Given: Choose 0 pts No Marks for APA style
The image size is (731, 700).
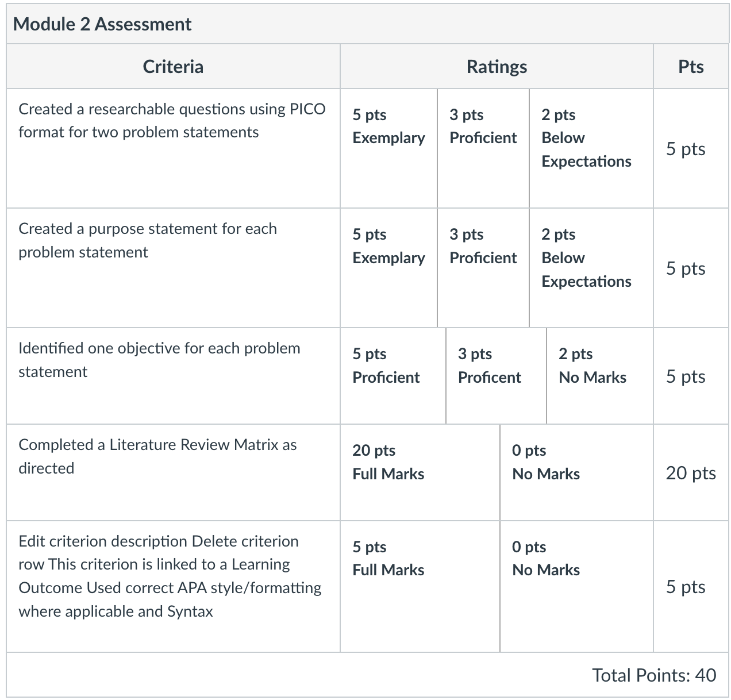Looking at the screenshot, I should click(577, 587).
